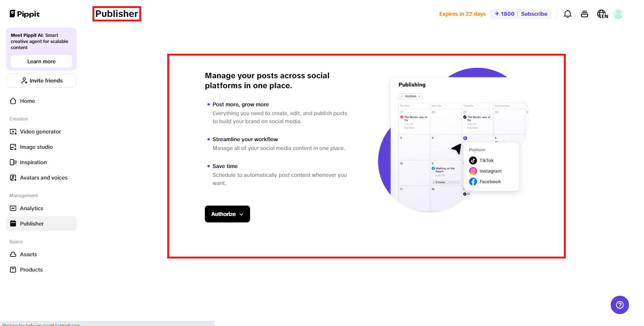This screenshot has width=644, height=326.
Task: Open the tasks queue icon in the header
Action: click(x=585, y=14)
